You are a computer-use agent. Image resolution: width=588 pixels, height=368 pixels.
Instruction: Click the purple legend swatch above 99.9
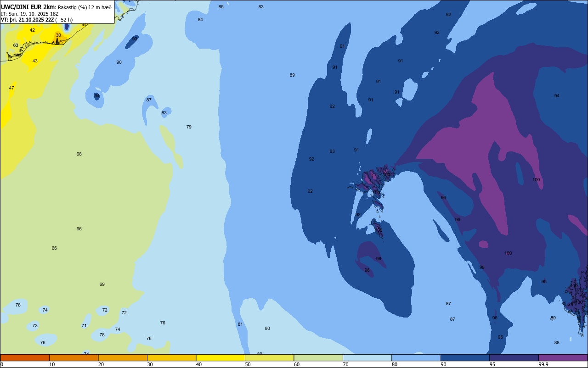(x=563, y=357)
